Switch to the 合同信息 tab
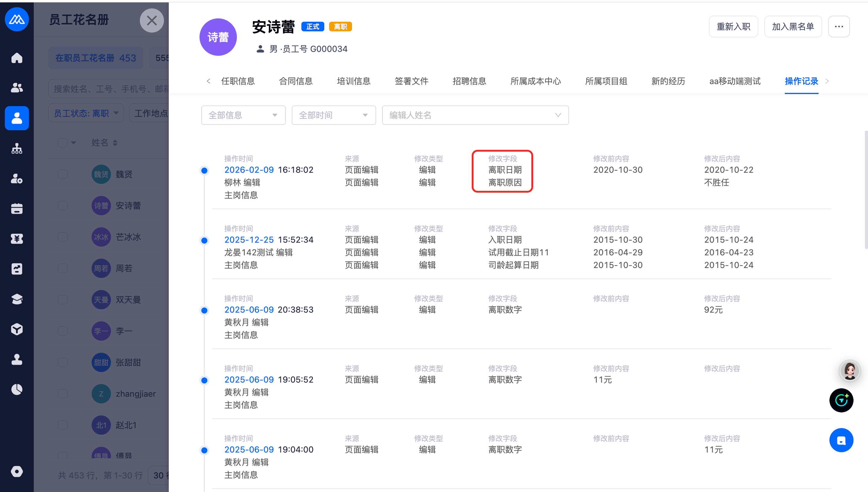The image size is (868, 492). tap(296, 81)
